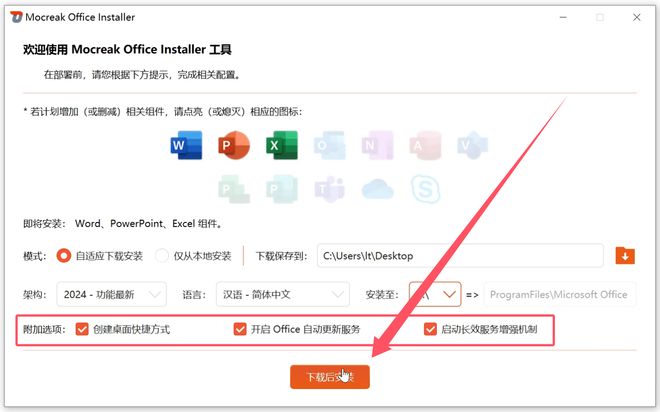The image size is (660, 412).
Task: Select 仅从本地安装 mode radio button
Action: [162, 255]
